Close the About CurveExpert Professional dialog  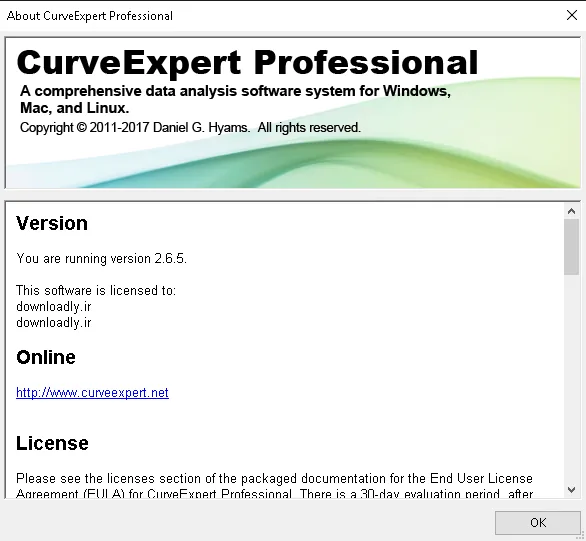[x=571, y=15]
